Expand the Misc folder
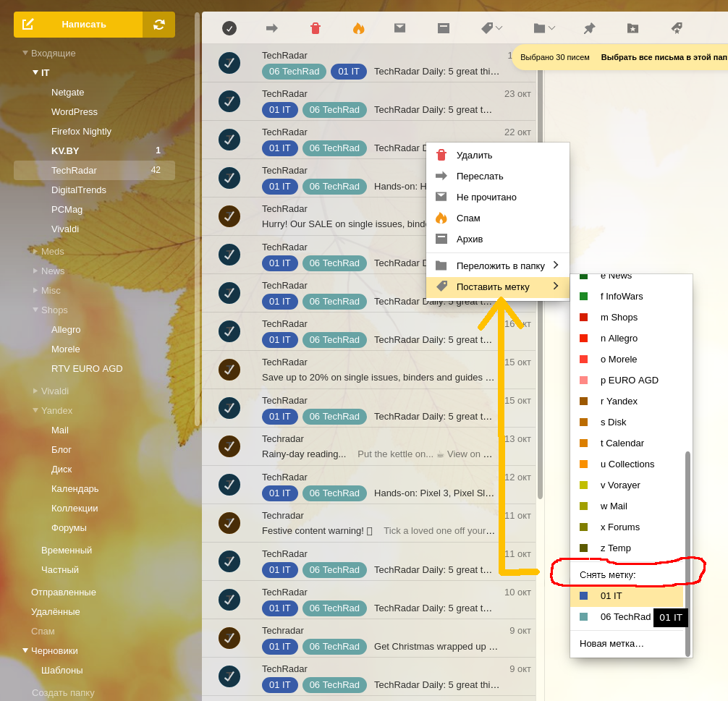728x701 pixels. (x=35, y=290)
